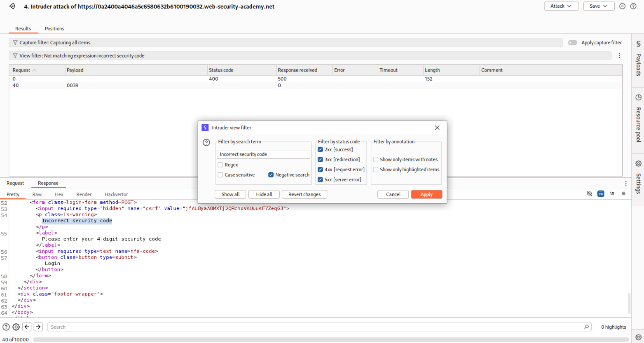Toggle the show newline characters icon
This screenshot has height=343, width=644.
click(612, 194)
